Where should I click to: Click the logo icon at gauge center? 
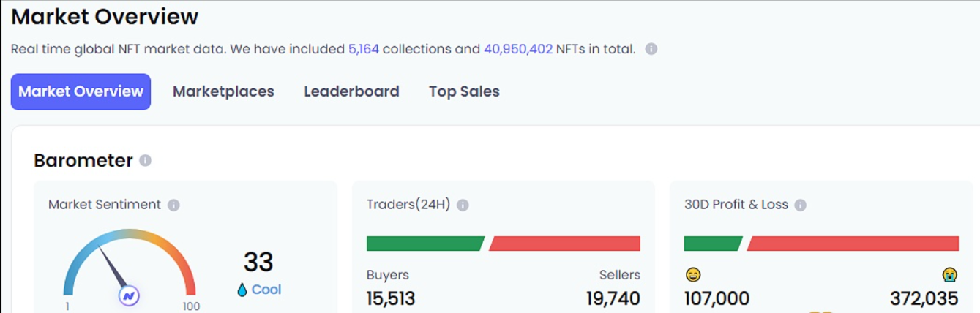(x=130, y=295)
